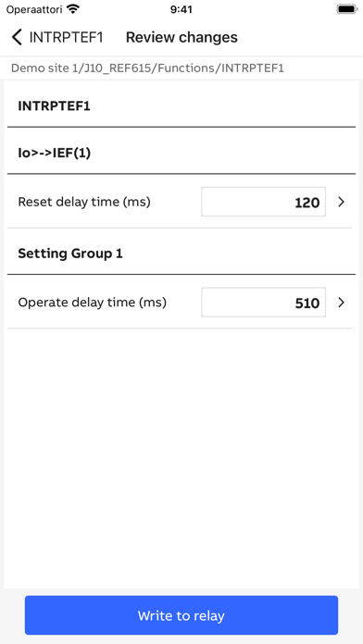Open Reset delay time details chevron
Viewport: 363px width, 644px height.
[341, 202]
